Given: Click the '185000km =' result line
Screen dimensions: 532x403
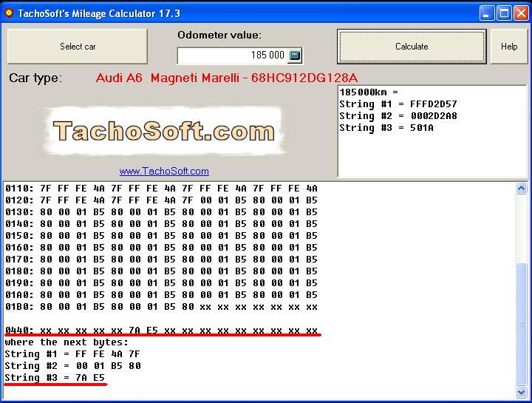Looking at the screenshot, I should tap(369, 92).
